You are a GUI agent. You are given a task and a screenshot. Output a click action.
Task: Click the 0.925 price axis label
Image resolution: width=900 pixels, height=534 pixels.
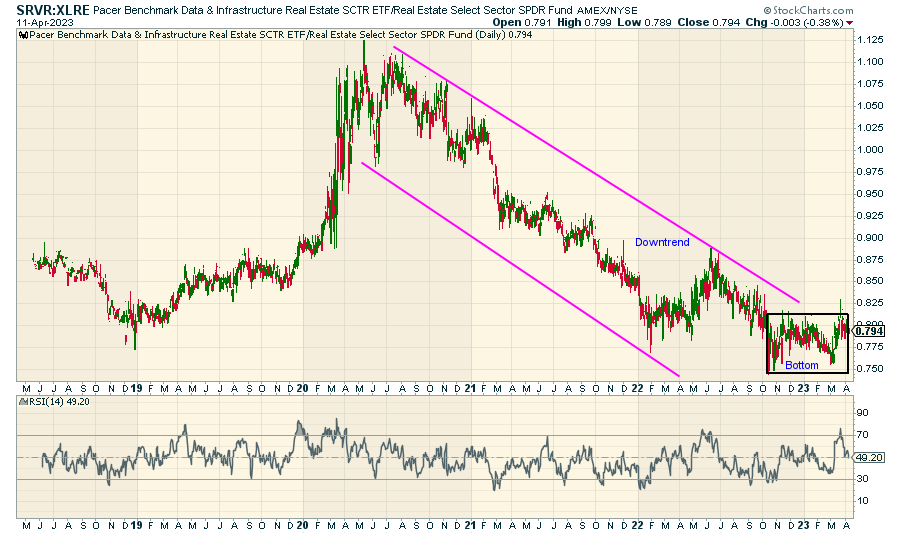870,215
